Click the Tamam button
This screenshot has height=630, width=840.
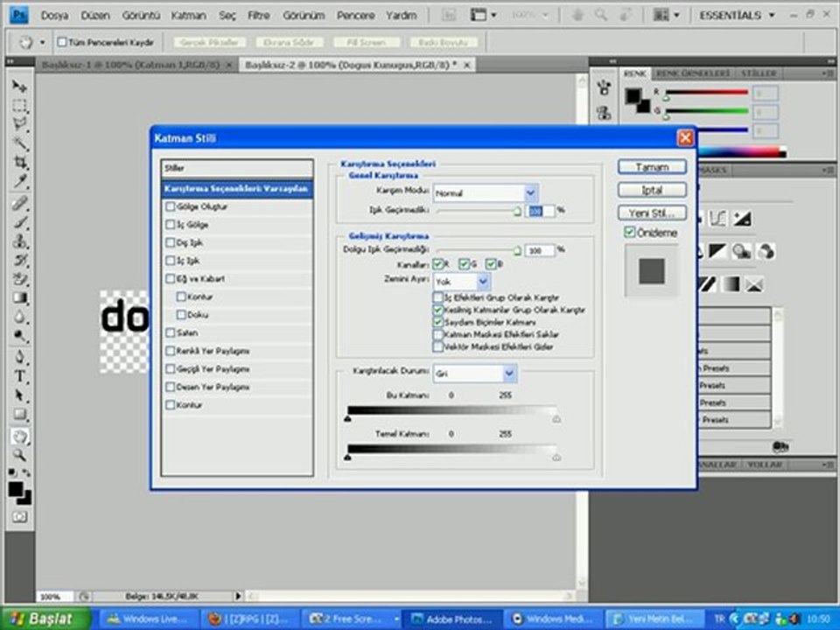(x=652, y=166)
